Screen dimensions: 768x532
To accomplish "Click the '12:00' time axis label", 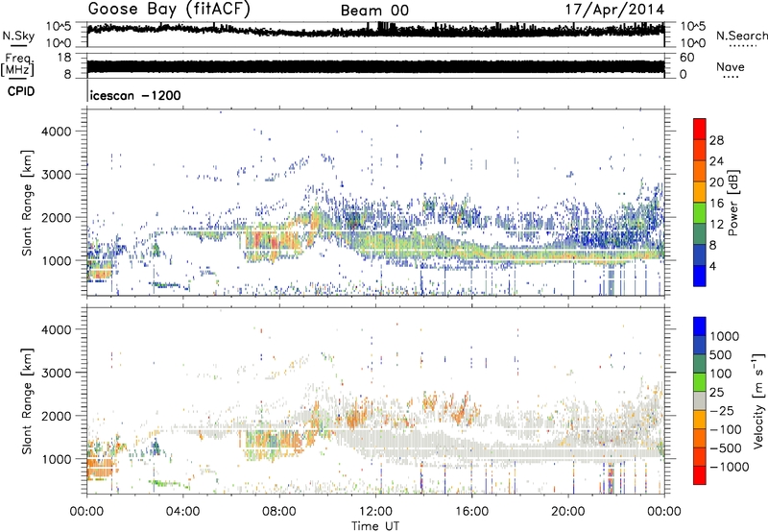I will click(x=375, y=512).
